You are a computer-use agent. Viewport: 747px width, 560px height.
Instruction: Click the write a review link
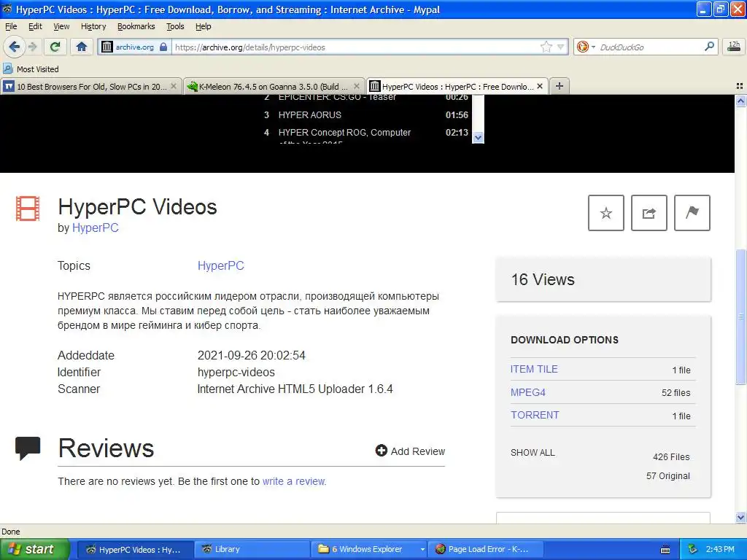click(x=294, y=481)
